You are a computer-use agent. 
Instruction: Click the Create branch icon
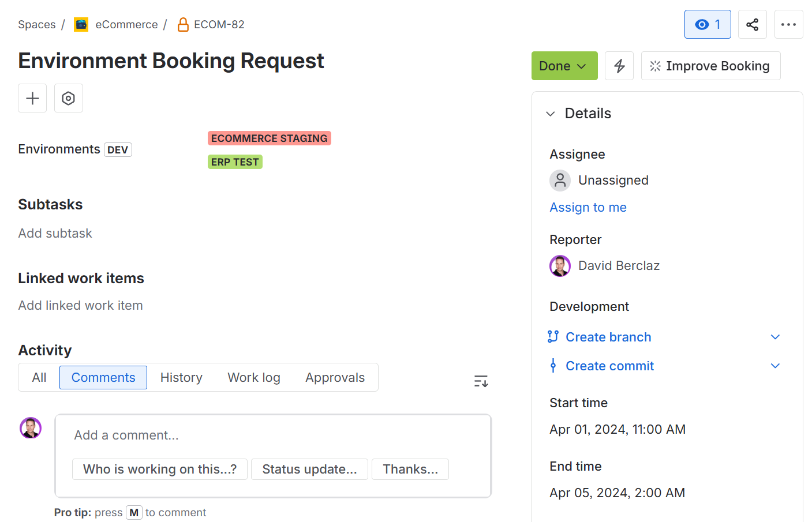[x=553, y=337]
